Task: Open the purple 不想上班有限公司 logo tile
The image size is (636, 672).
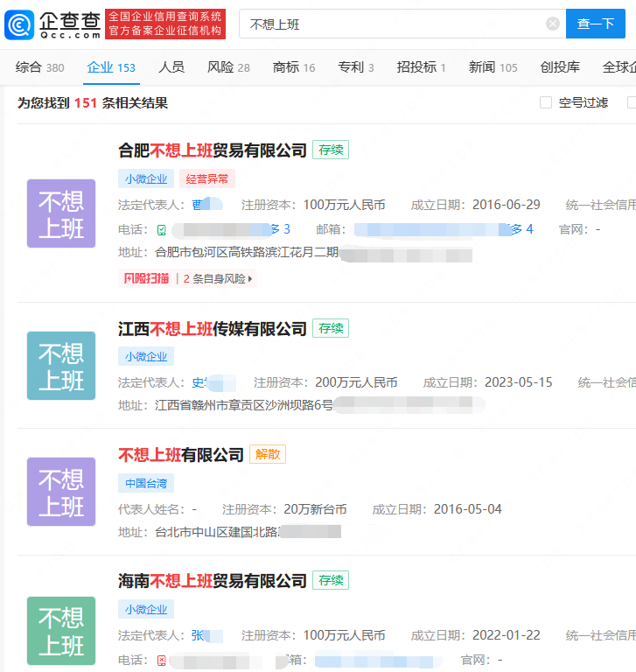Action: pyautogui.click(x=61, y=492)
